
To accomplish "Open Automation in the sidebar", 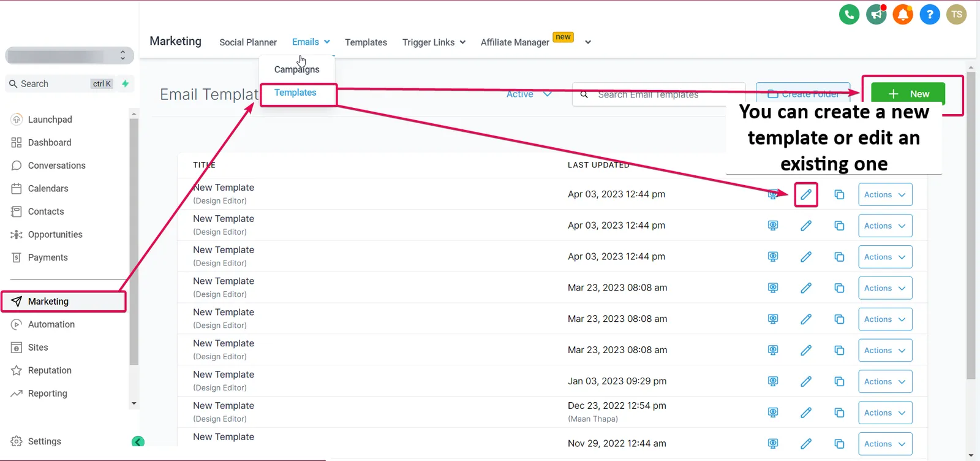I will click(x=51, y=324).
